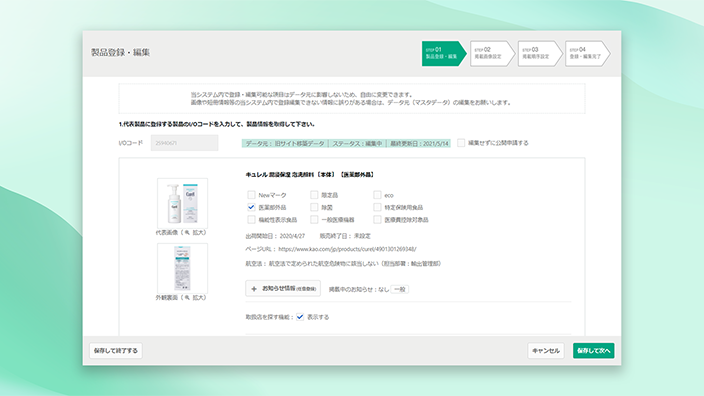The width and height of the screenshot is (704, 396).
Task: Click the green 保存して次へ button
Action: pos(594,351)
